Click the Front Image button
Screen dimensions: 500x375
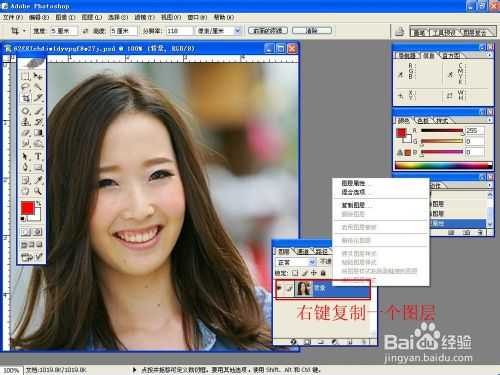click(x=268, y=31)
